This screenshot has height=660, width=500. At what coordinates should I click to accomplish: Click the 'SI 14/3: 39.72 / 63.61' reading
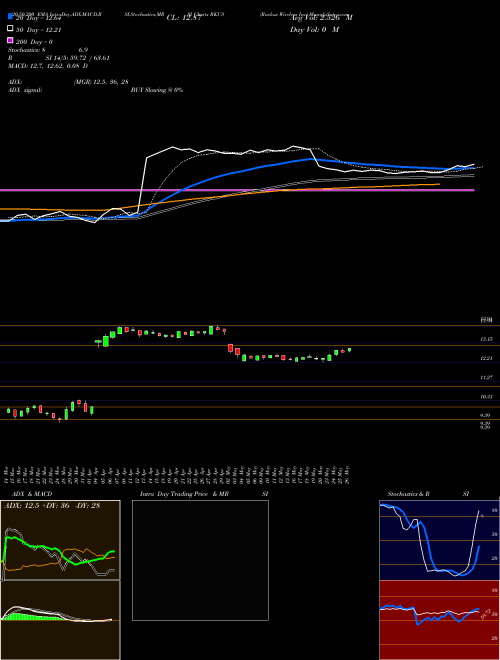78,58
